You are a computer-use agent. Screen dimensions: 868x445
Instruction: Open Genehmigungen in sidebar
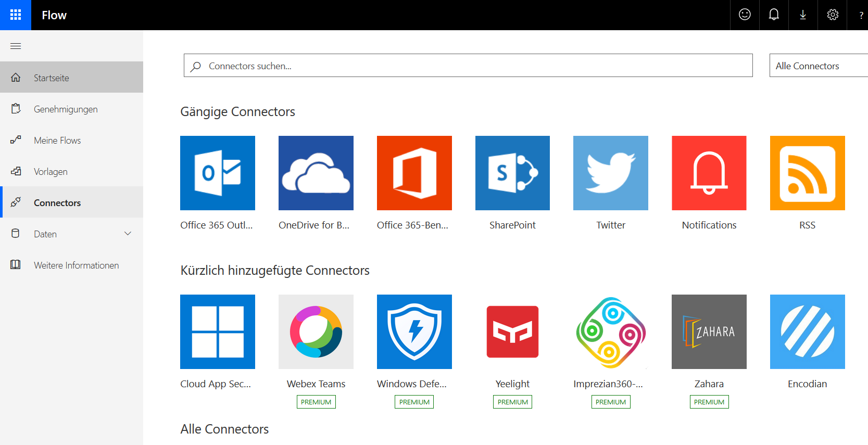(x=71, y=109)
